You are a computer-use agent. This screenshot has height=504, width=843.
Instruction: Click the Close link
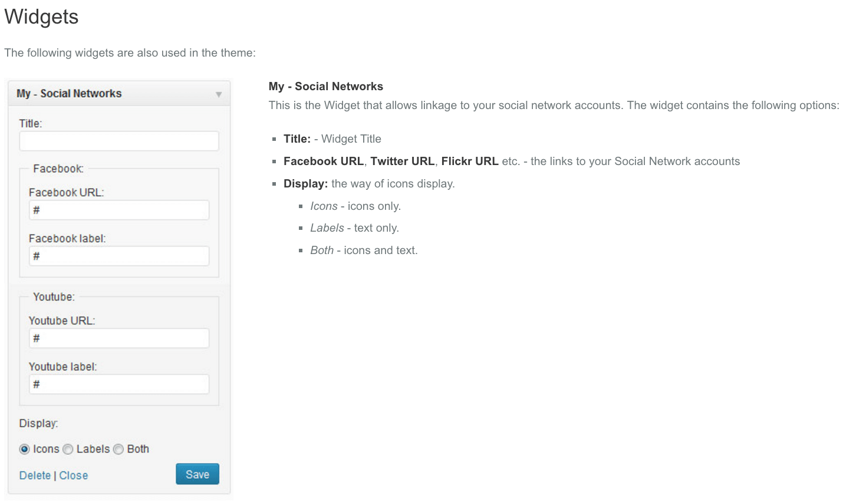point(74,476)
